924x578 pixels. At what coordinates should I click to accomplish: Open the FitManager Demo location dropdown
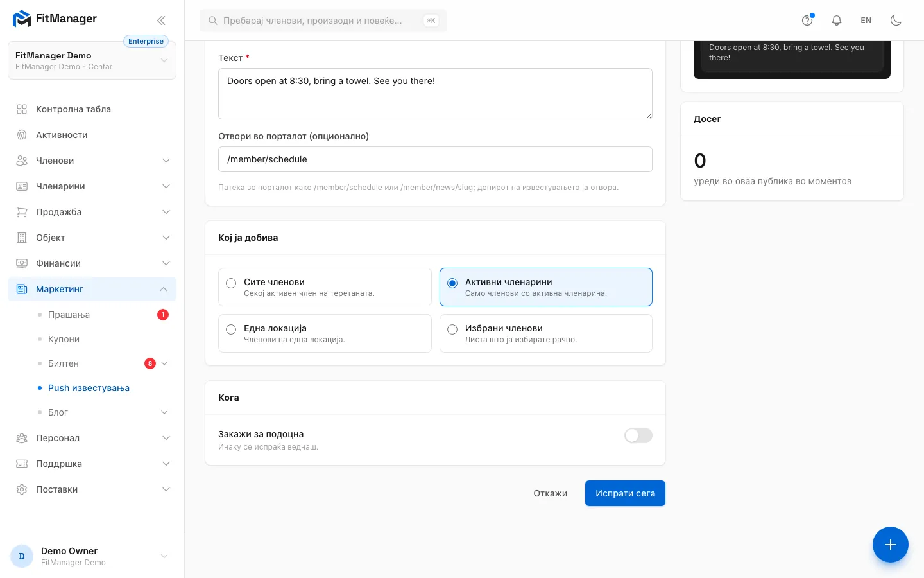point(92,60)
